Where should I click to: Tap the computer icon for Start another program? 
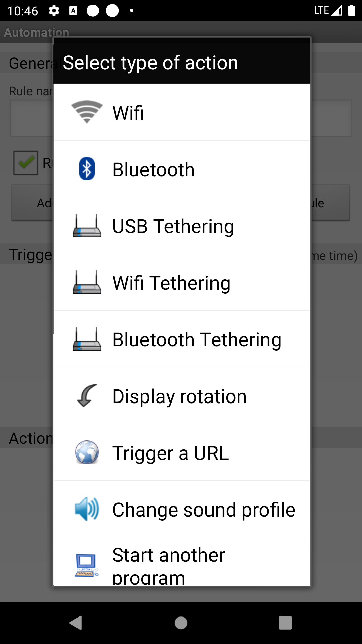point(87,565)
